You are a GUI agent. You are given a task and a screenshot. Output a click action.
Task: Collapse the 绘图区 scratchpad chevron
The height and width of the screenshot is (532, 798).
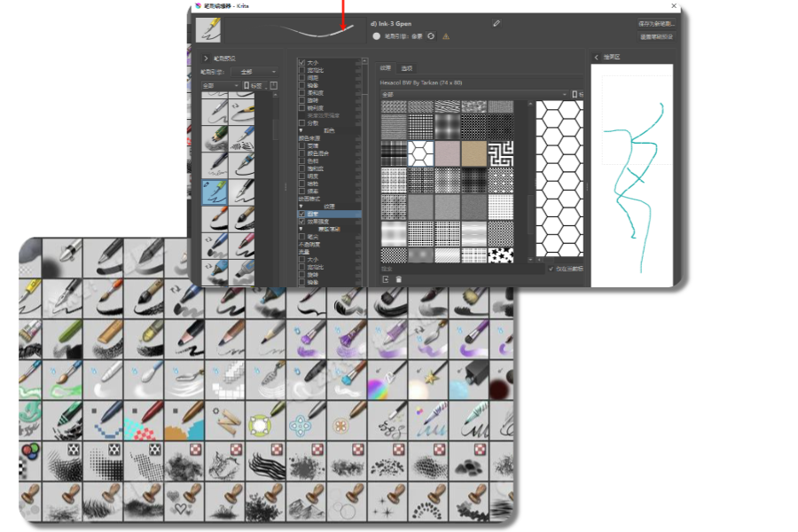pos(596,57)
